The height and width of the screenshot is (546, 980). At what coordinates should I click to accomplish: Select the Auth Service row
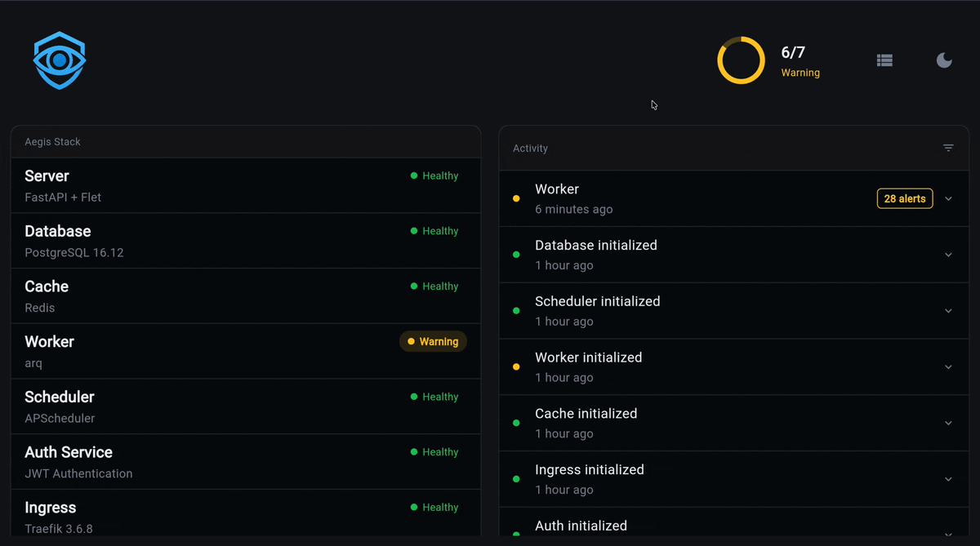(245, 462)
